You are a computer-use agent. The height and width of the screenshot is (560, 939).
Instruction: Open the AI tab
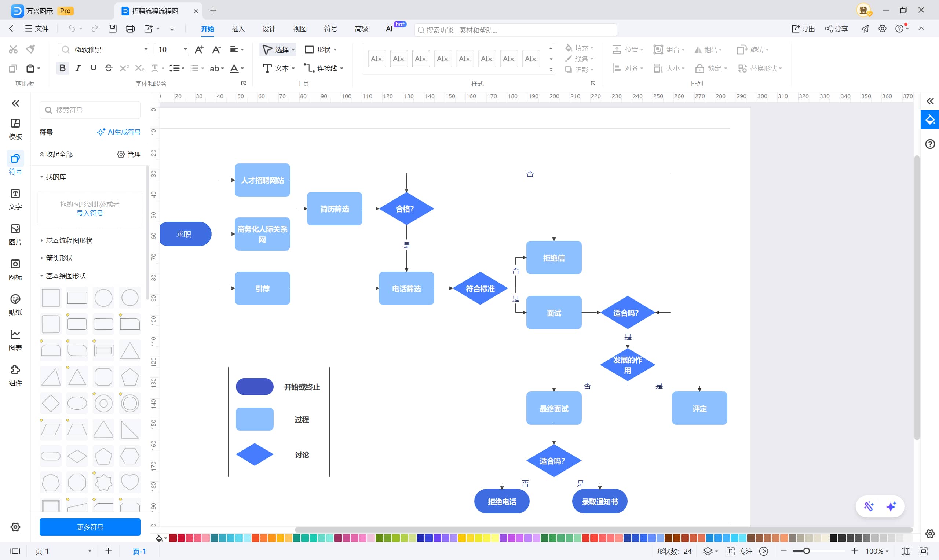[389, 29]
